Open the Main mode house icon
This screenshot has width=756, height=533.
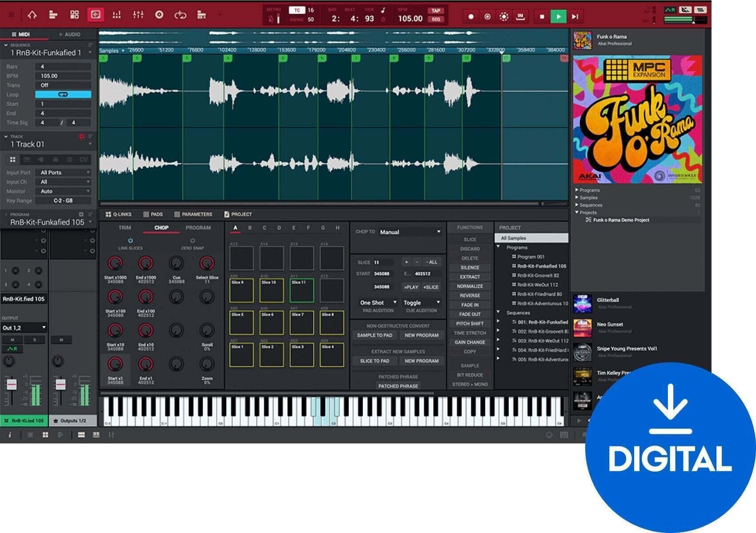point(32,15)
